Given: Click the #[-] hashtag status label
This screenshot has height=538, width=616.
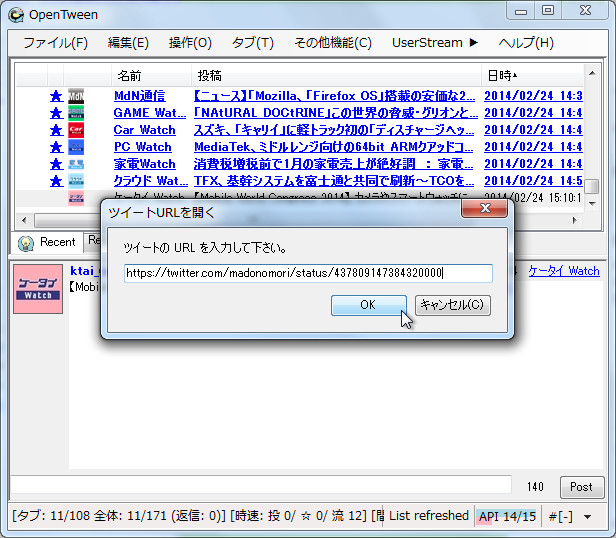Looking at the screenshot, I should 561,516.
